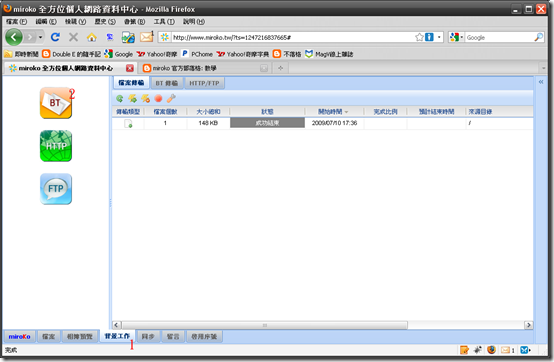The width and height of the screenshot is (554, 362).
Task: Select the 148 KB size cell
Action: [x=208, y=123]
